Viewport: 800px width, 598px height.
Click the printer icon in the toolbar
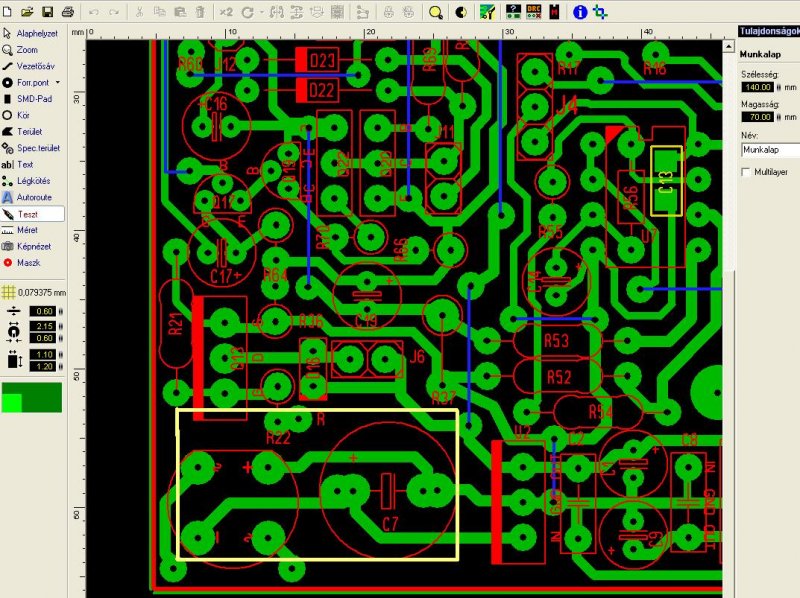[67, 11]
